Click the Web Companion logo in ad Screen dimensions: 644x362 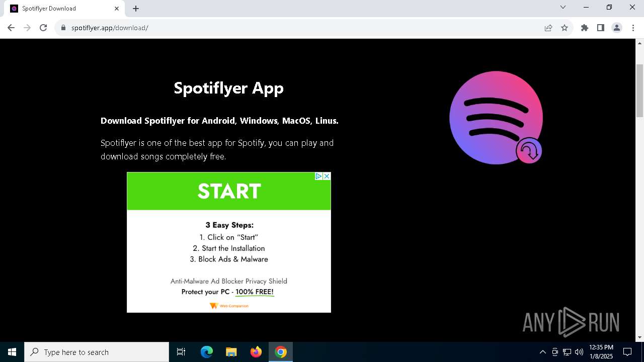coord(229,306)
